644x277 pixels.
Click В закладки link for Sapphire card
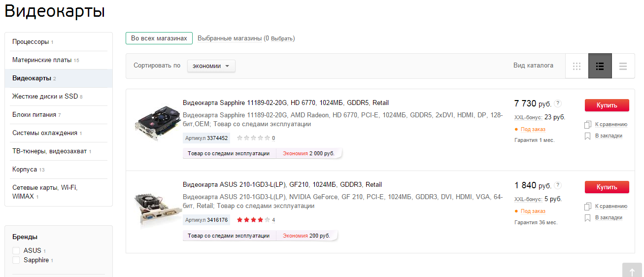pos(609,136)
